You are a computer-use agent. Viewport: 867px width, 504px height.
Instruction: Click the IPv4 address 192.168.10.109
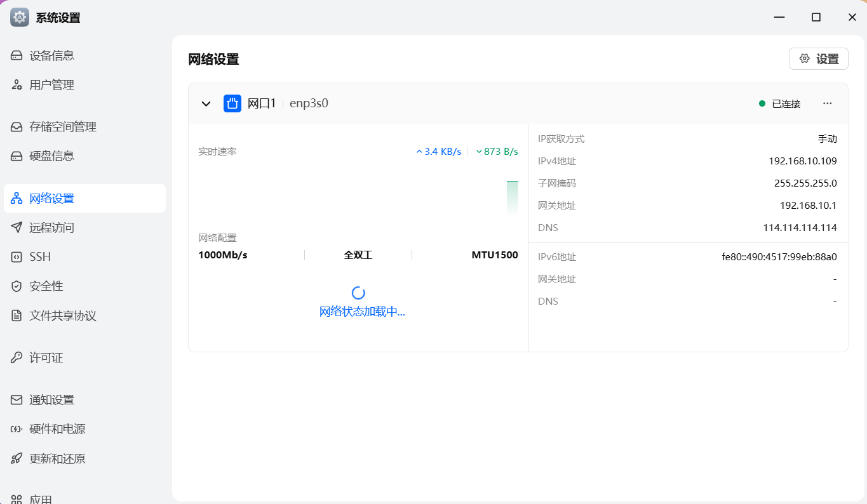[802, 161]
